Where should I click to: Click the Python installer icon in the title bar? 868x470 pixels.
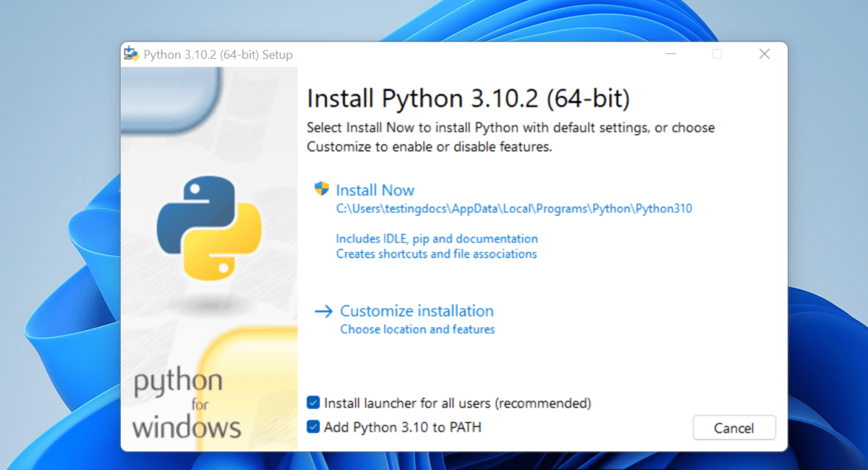point(131,54)
